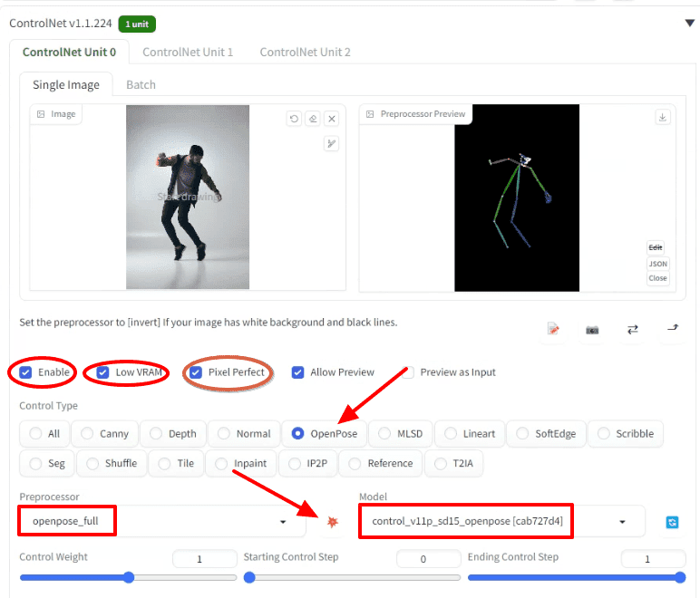Toggle the Enable checkbox
Screen dimensions: 700x598
point(25,372)
